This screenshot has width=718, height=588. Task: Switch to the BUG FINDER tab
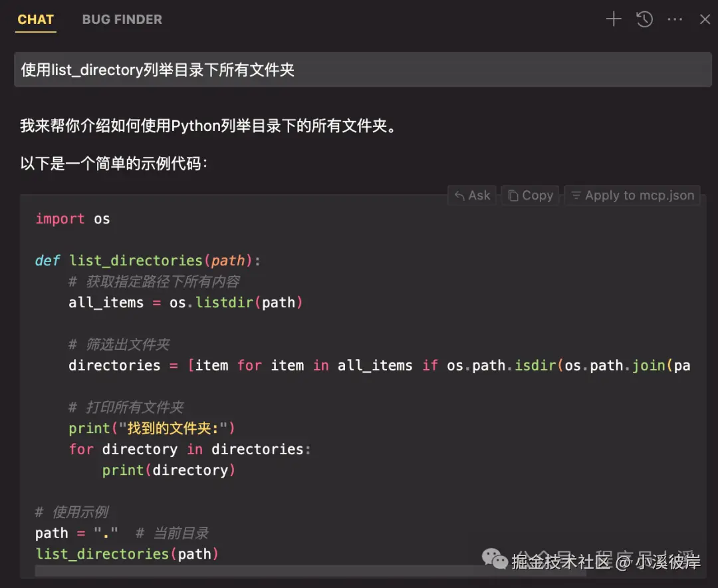(x=122, y=19)
